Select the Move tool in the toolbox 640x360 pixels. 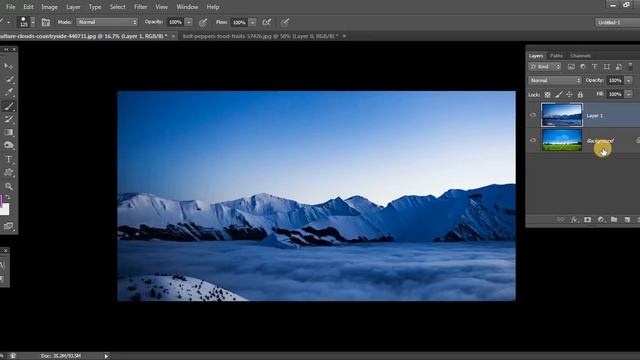coord(8,65)
